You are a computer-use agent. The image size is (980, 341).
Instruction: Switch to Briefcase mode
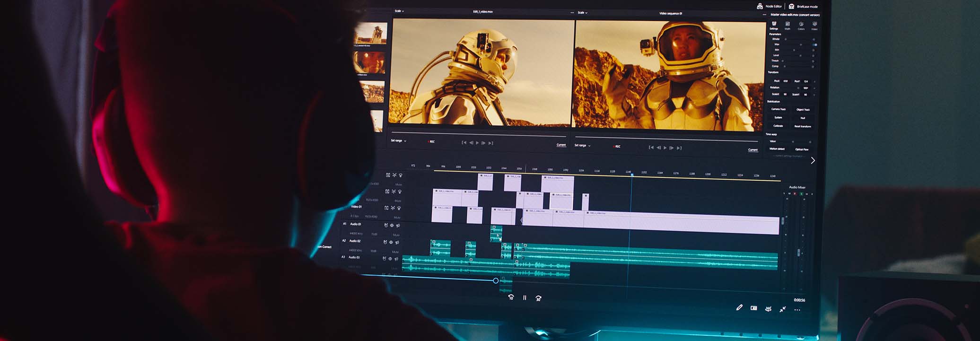point(804,7)
